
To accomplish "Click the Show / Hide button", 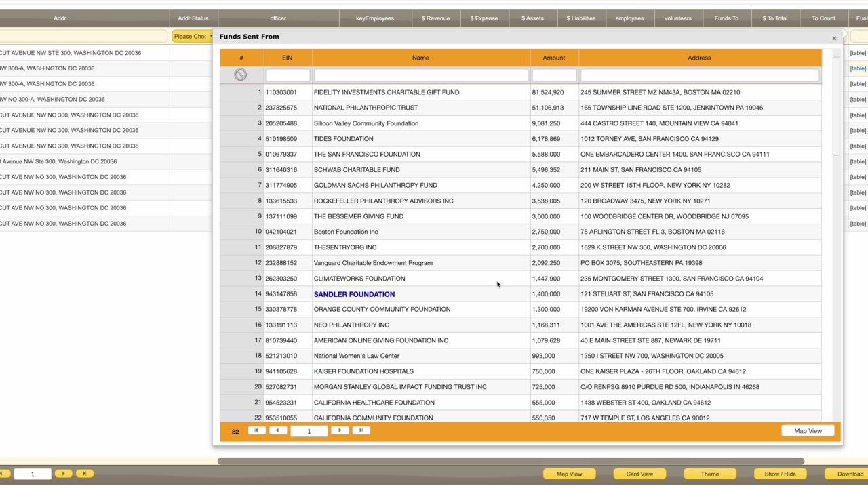I will 781,474.
